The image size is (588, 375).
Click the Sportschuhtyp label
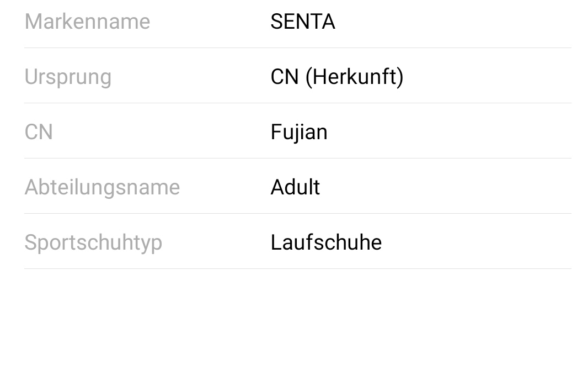[x=93, y=242]
